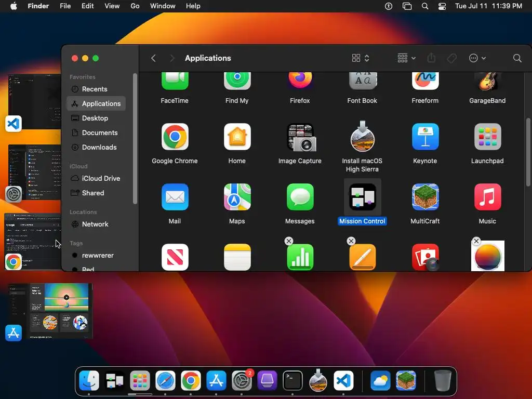
Task: Select the Numbers app icon
Action: (300, 257)
